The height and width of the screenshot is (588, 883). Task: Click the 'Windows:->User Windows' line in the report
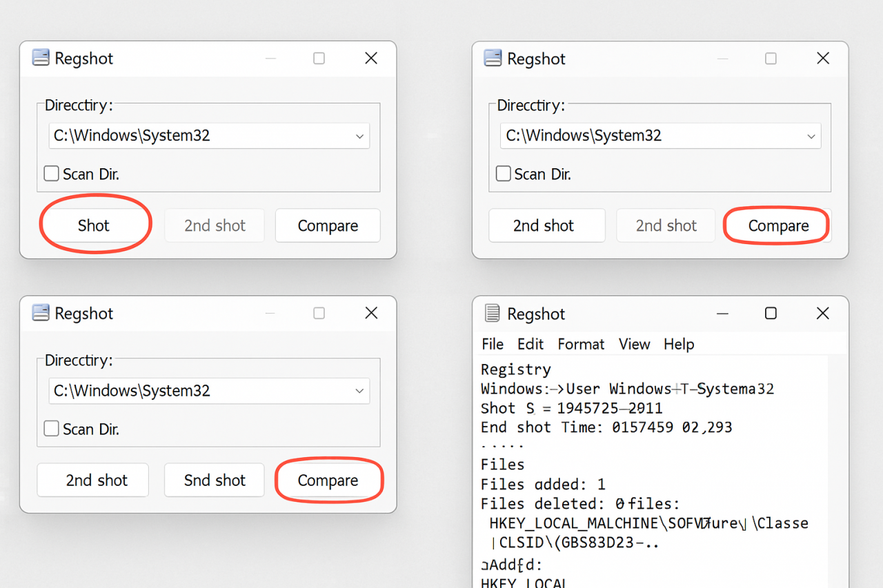627,389
